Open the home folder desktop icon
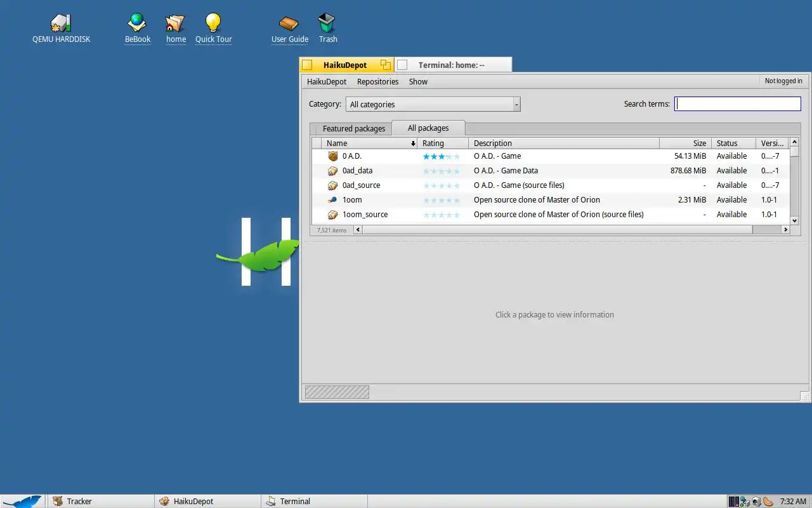This screenshot has width=812, height=508. pyautogui.click(x=176, y=23)
